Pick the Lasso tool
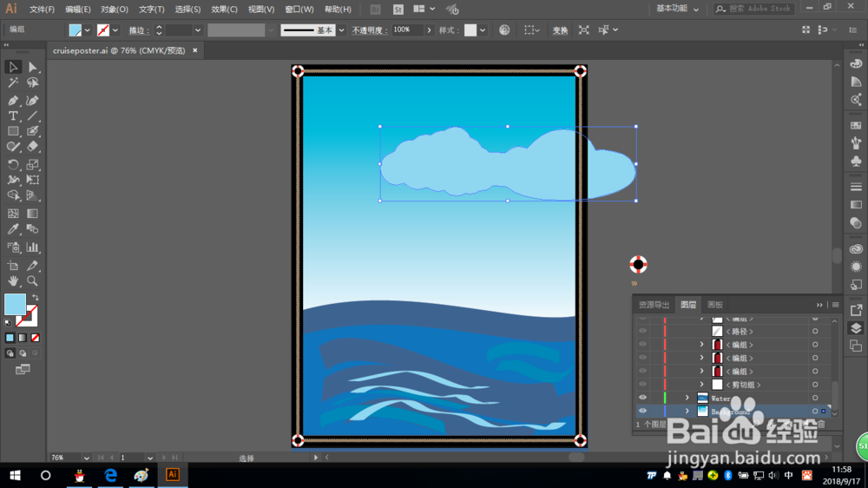Image resolution: width=868 pixels, height=488 pixels. click(33, 82)
